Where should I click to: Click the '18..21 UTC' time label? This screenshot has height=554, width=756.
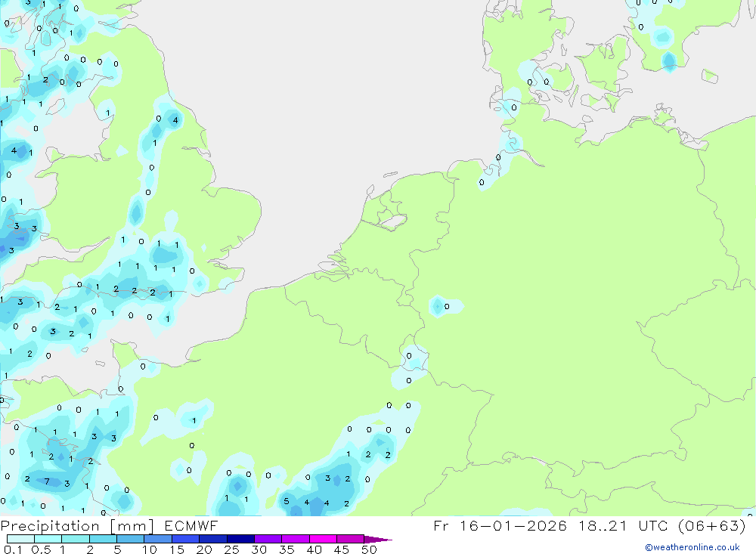[x=624, y=526]
